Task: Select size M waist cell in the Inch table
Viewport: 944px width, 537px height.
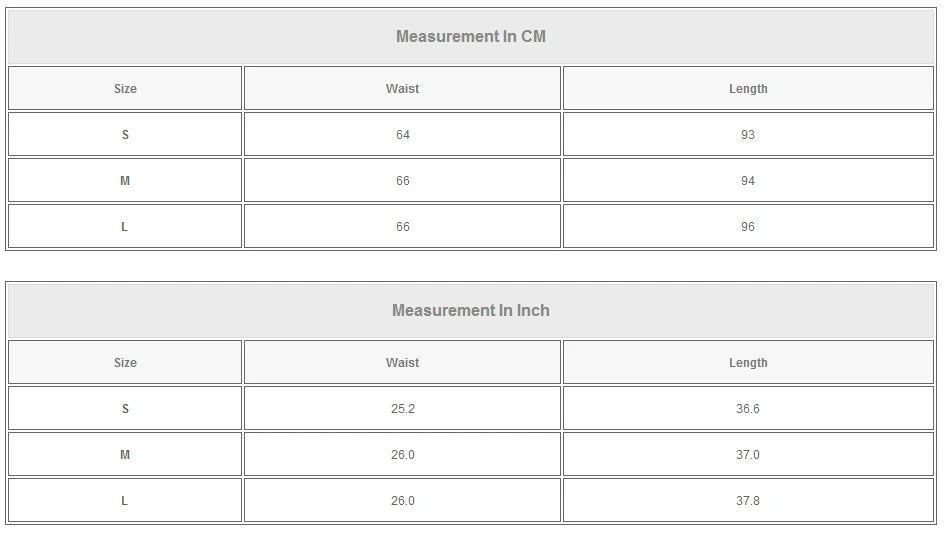Action: 402,455
